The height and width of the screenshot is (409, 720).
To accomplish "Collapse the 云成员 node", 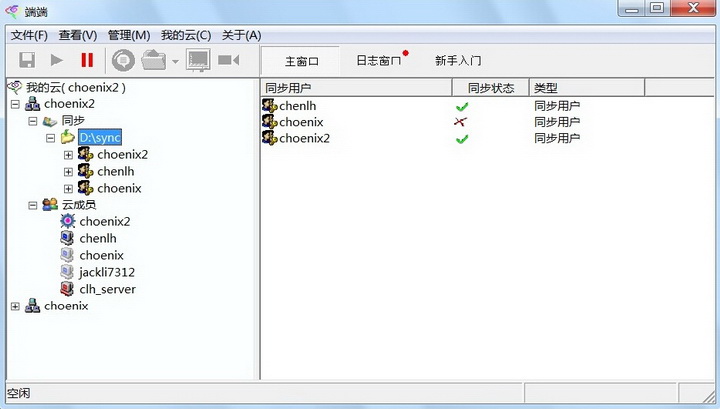I will [x=33, y=205].
